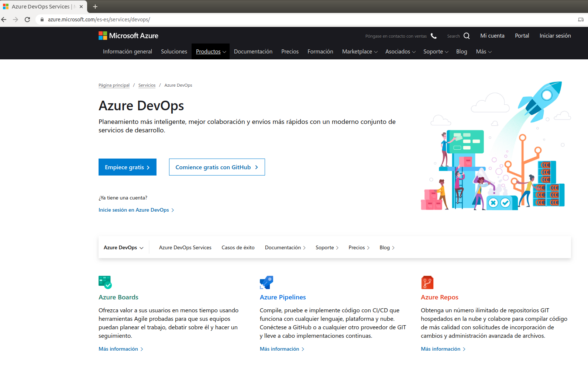Open Documentación top menu item
Screen dimensions: 588x375
[253, 52]
